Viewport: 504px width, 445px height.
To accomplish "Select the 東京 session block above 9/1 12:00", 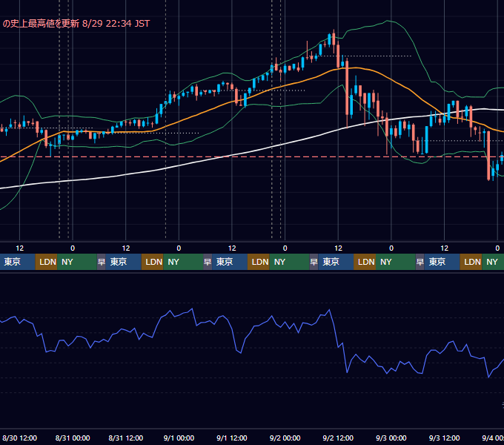I will tap(230, 262).
